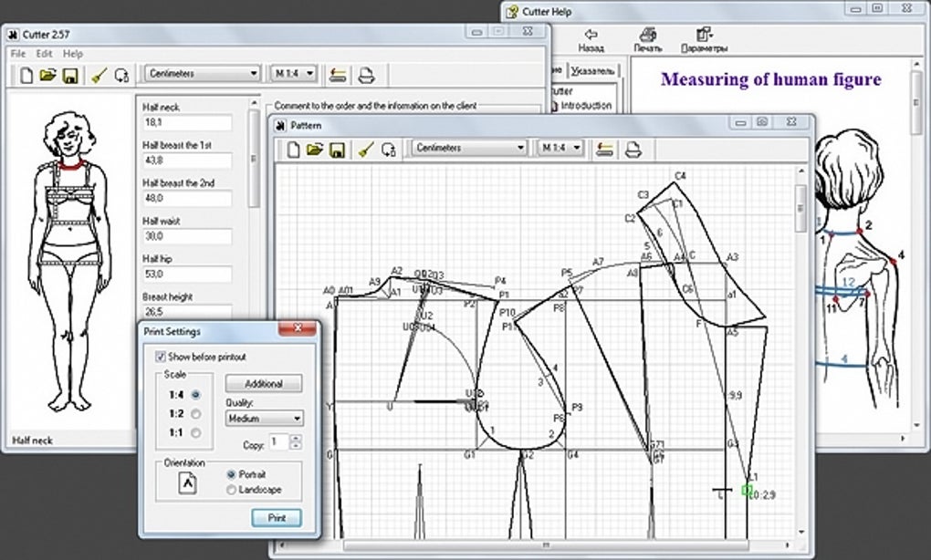Viewport: 931px width, 560px height.
Task: Open the File menu in Cutter
Action: 18,54
